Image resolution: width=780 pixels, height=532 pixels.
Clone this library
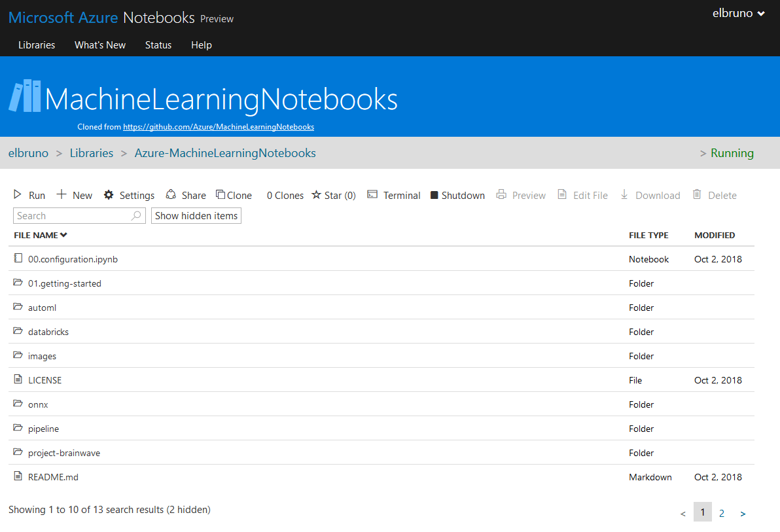(x=234, y=194)
